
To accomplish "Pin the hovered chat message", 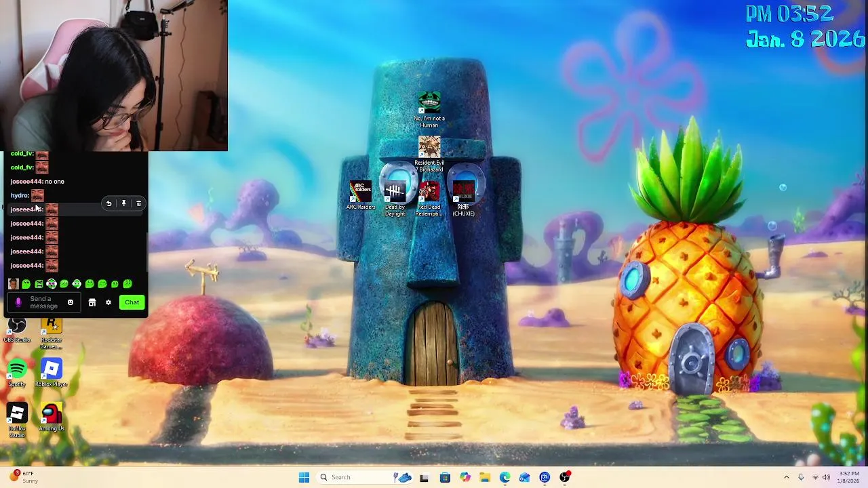I will click(123, 203).
